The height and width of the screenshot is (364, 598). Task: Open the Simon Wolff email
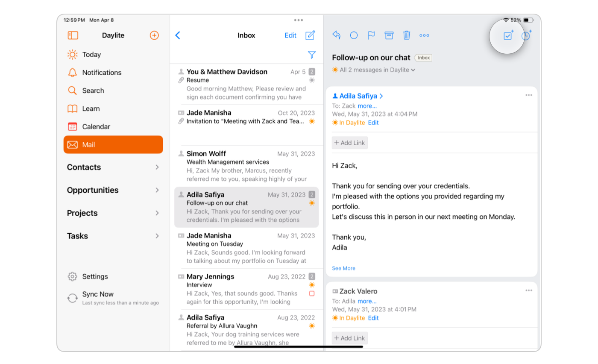click(x=246, y=166)
